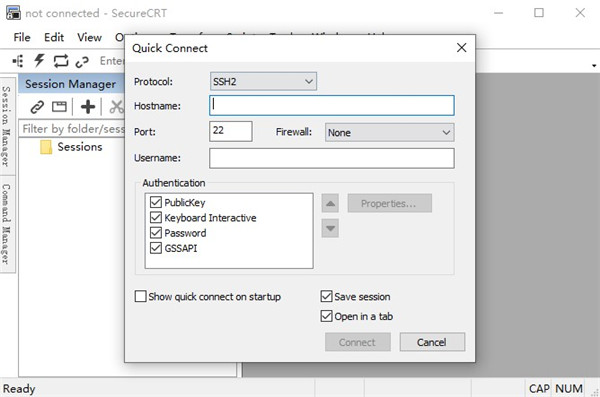The width and height of the screenshot is (600, 397).
Task: Toggle the Keyboard Interactive checkbox
Action: click(156, 217)
